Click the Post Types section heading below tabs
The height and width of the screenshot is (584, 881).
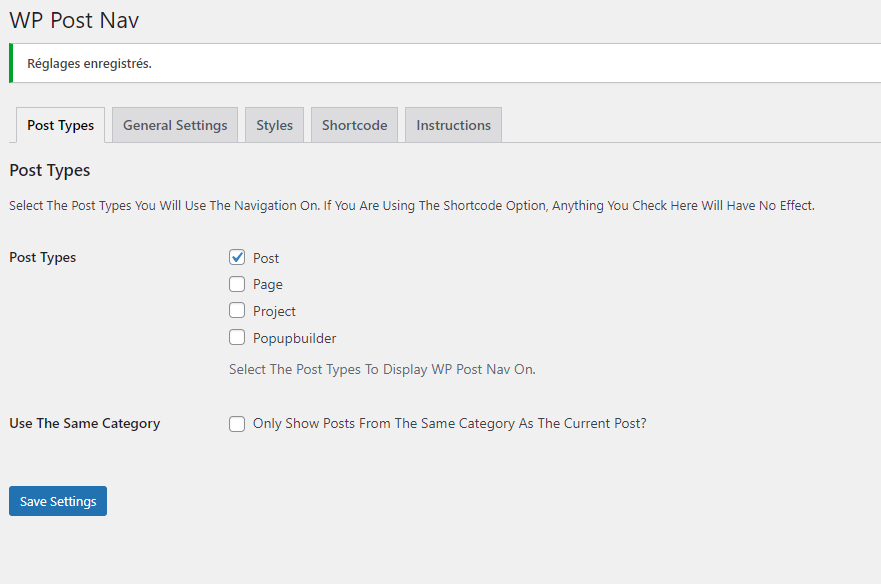(50, 170)
